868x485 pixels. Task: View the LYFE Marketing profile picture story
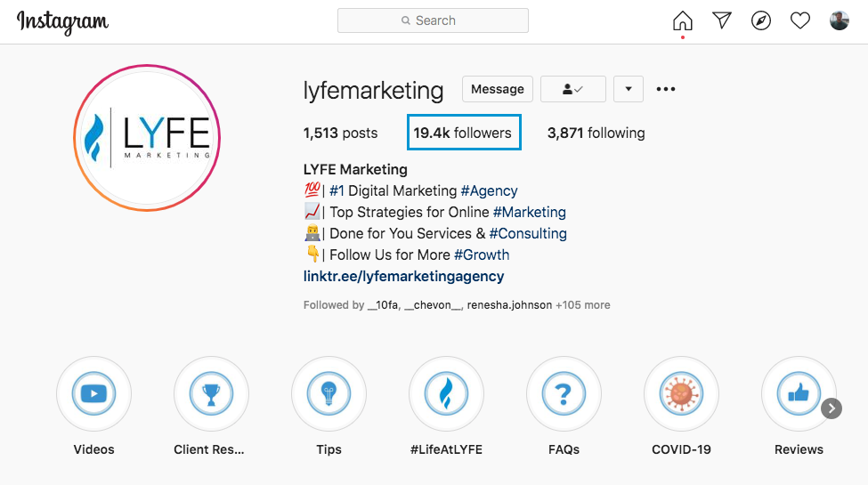click(x=147, y=138)
